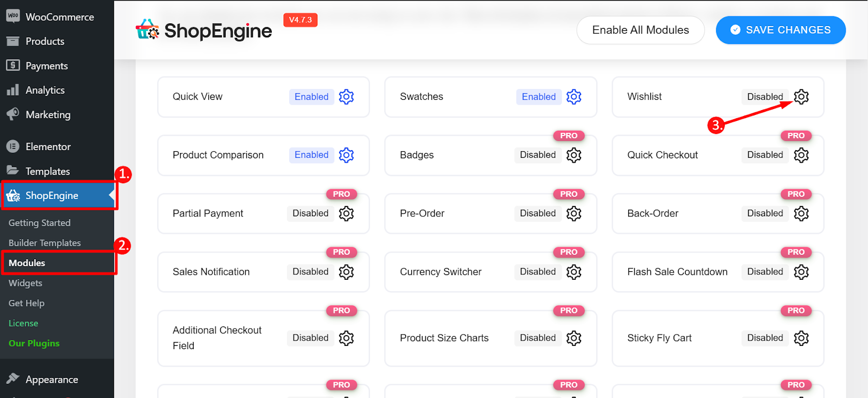Toggle Wishlist Disabled status badge
The width and height of the screenshot is (868, 398).
(x=765, y=97)
